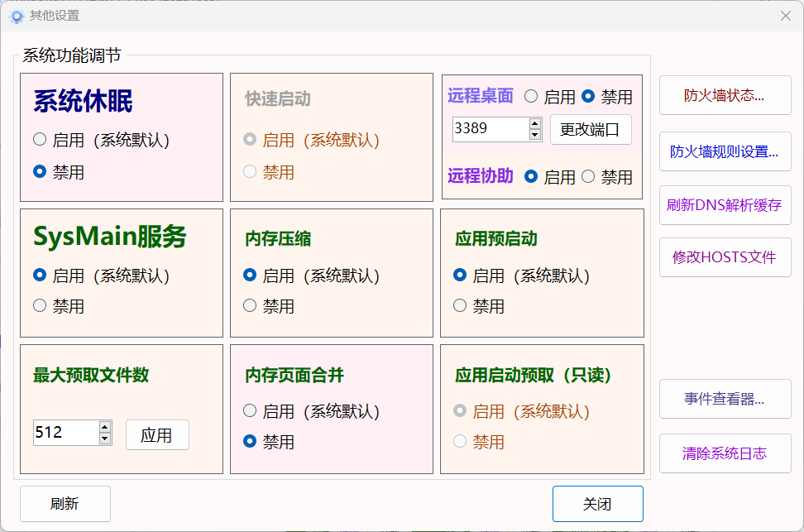This screenshot has width=804, height=532.
Task: Enable system hibernation (系统休眠启用)
Action: coord(40,140)
